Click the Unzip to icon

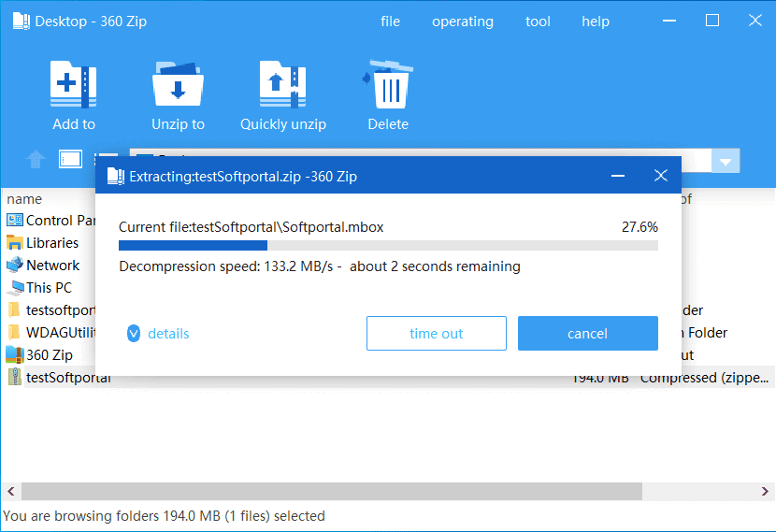point(179,83)
